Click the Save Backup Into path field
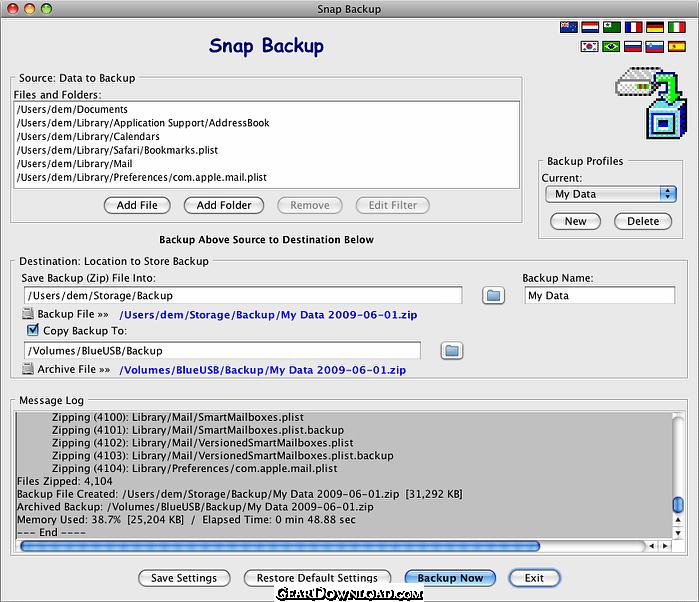 click(x=243, y=296)
